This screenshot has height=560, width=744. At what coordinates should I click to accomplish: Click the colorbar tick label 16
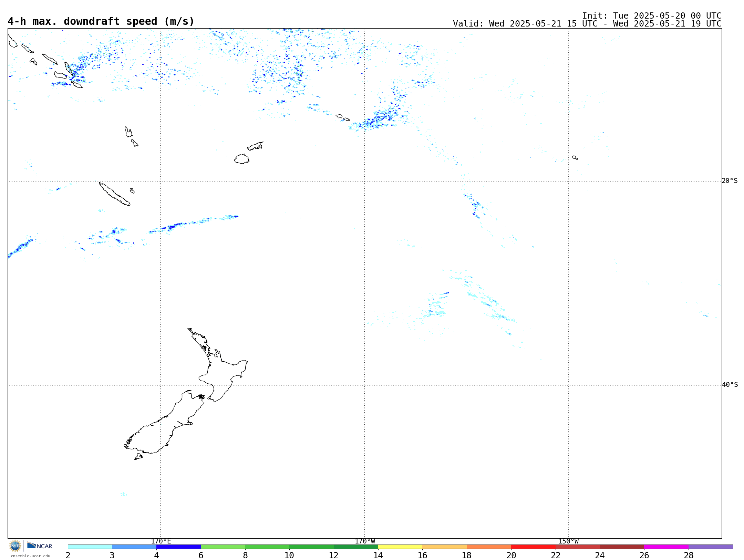pyautogui.click(x=423, y=556)
